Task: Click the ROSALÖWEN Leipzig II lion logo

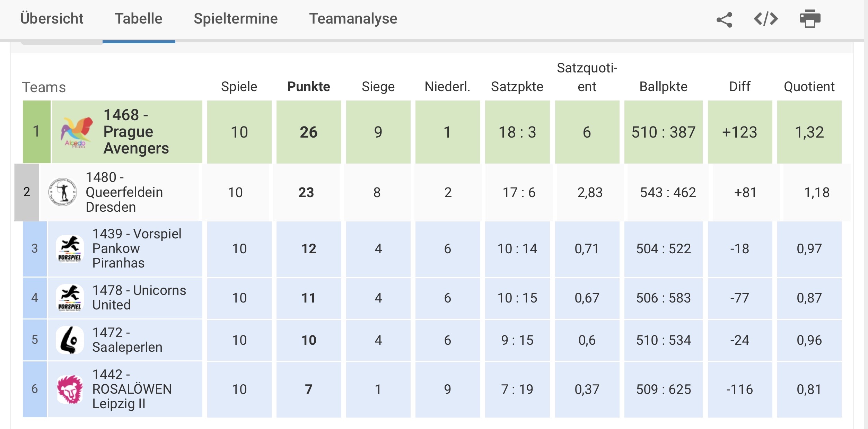Action: (x=70, y=389)
